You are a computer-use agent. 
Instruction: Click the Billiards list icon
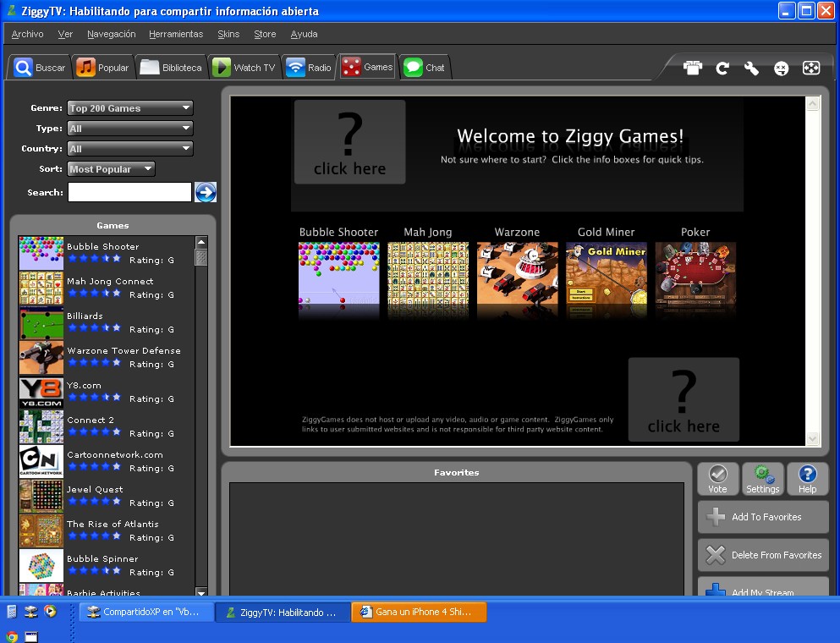[x=41, y=322]
